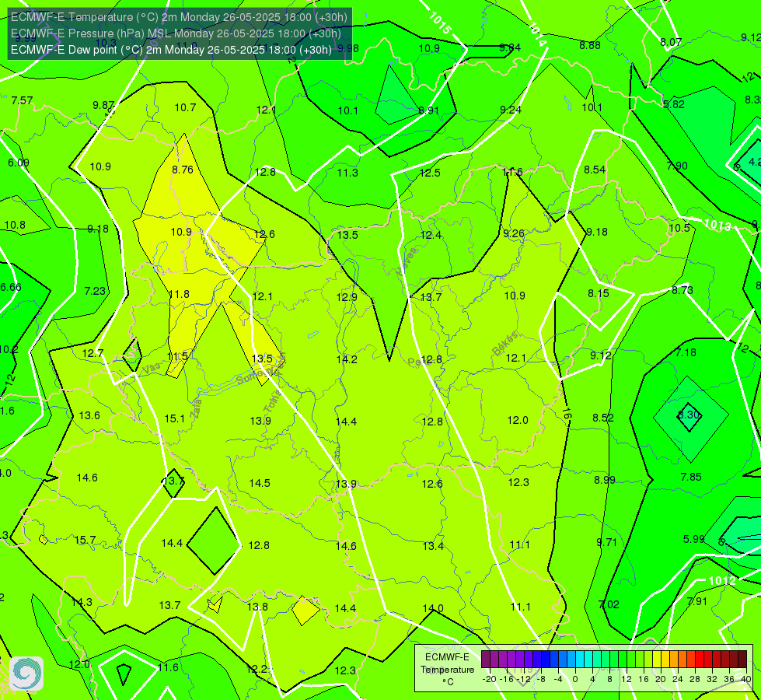Pick the dark red legend color above 40

[x=742, y=660]
